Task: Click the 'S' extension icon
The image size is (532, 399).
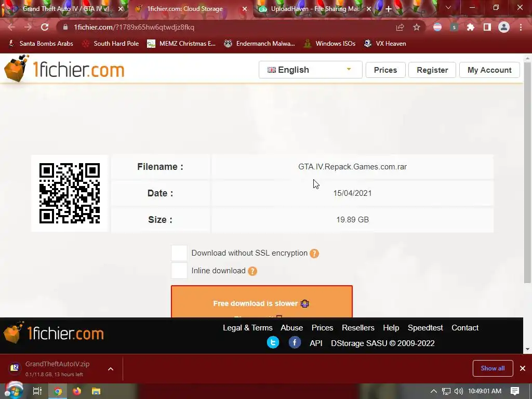Action: [454, 27]
